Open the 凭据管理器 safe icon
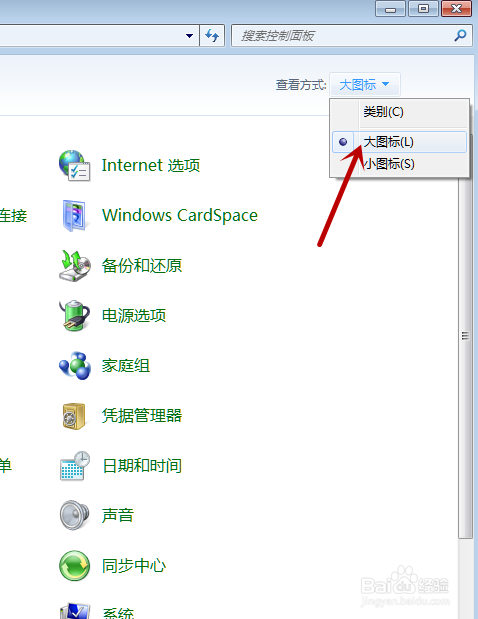The width and height of the screenshot is (478, 619). (74, 416)
